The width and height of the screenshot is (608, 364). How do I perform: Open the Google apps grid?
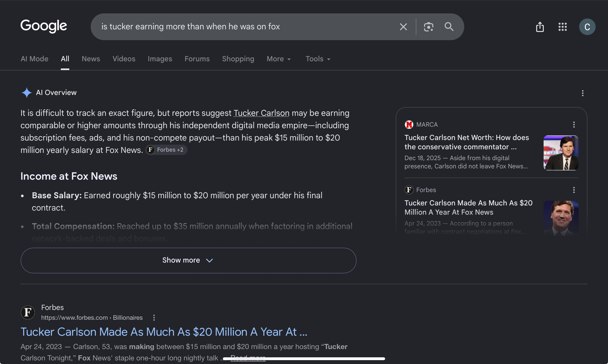click(563, 27)
